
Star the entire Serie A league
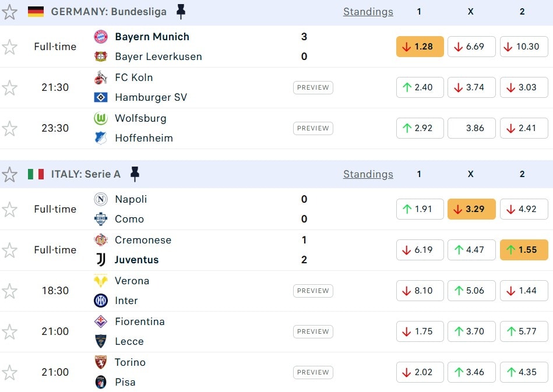click(9, 174)
